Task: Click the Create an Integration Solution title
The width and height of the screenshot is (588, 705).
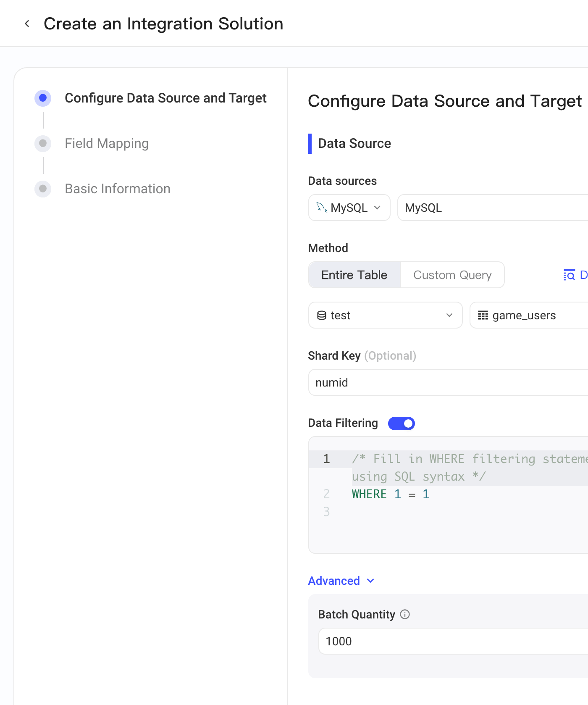Action: pos(163,24)
